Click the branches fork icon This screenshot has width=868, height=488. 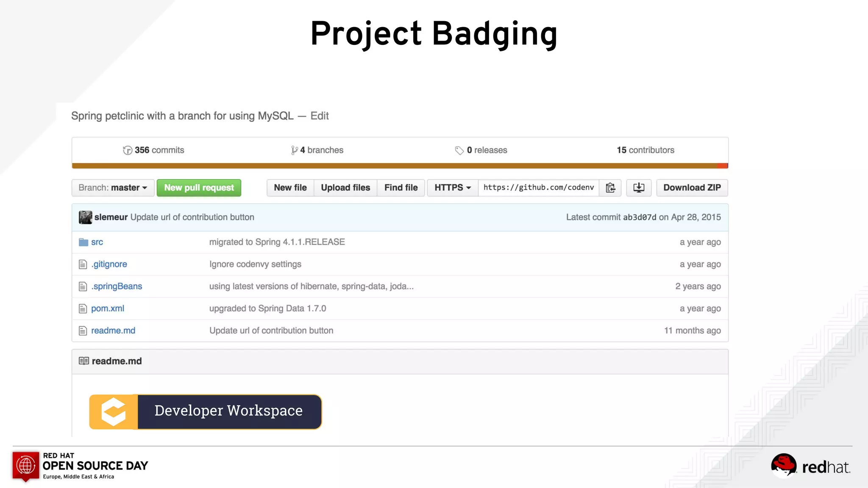(x=294, y=150)
